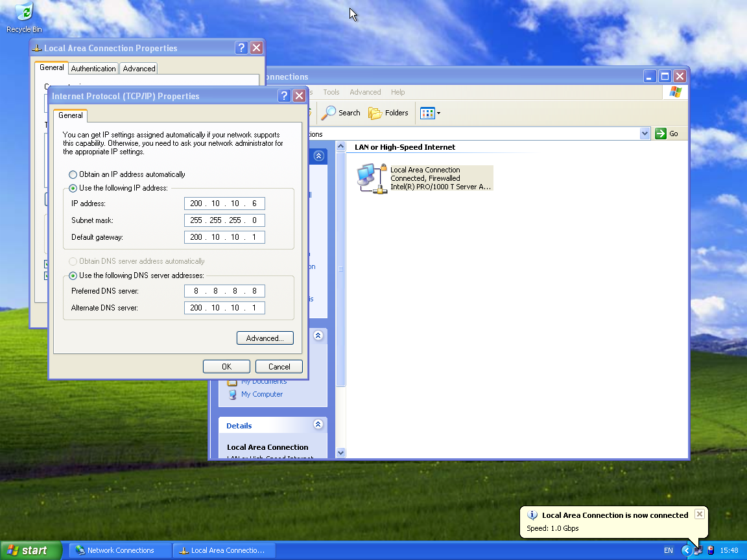The image size is (747, 560).
Task: Expand hidden notification area icons
Action: [x=685, y=550]
